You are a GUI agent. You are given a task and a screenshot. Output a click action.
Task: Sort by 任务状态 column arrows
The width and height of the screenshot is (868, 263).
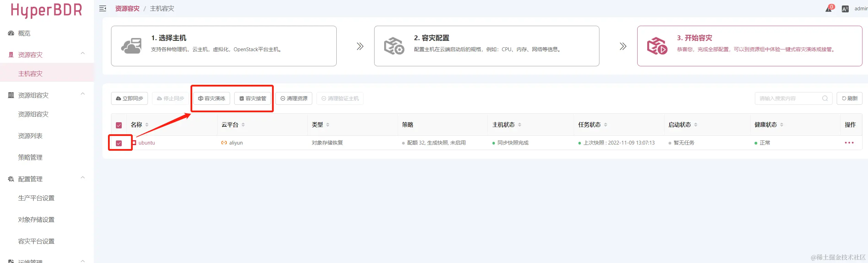(606, 125)
